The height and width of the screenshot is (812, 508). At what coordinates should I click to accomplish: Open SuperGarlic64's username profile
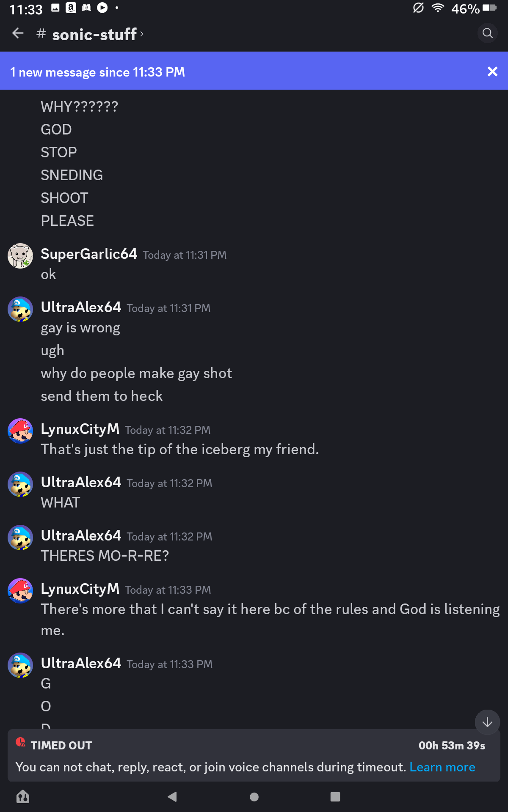(89, 254)
